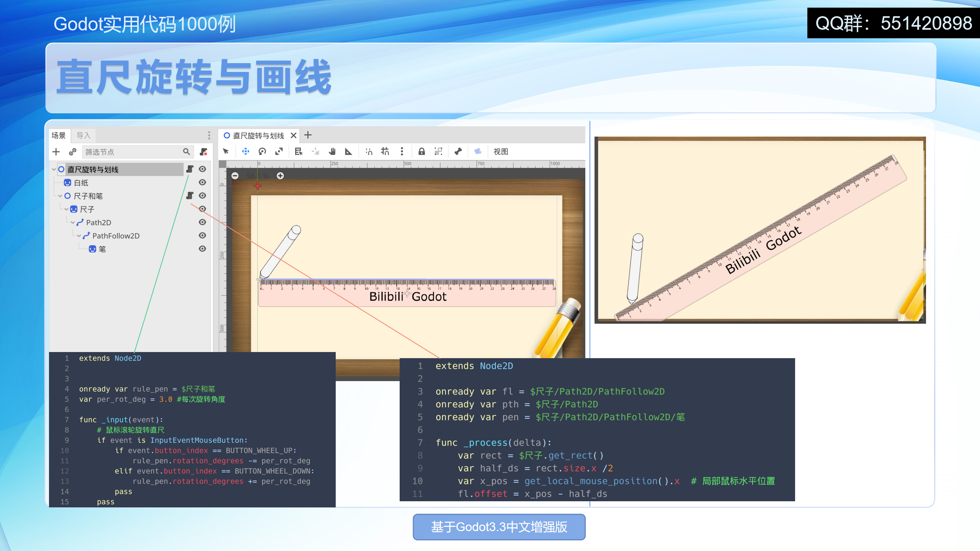The width and height of the screenshot is (980, 551).
Task: Hide the 笔 node
Action: [203, 249]
